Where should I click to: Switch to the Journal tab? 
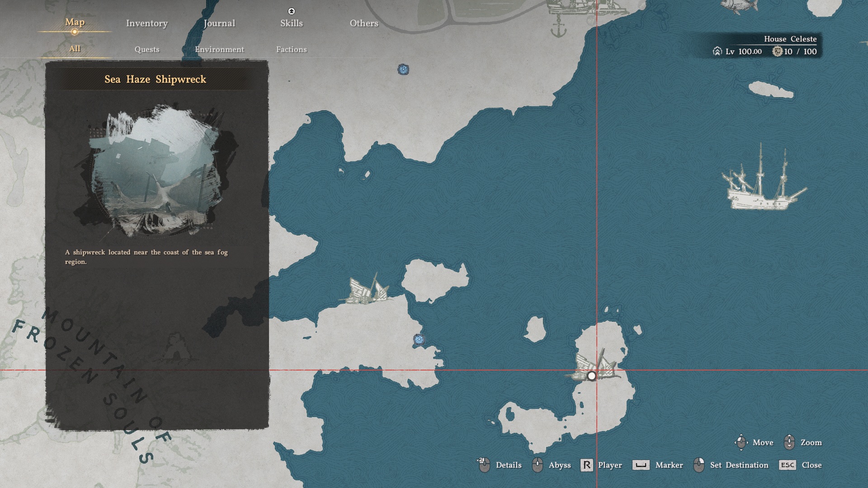point(219,23)
